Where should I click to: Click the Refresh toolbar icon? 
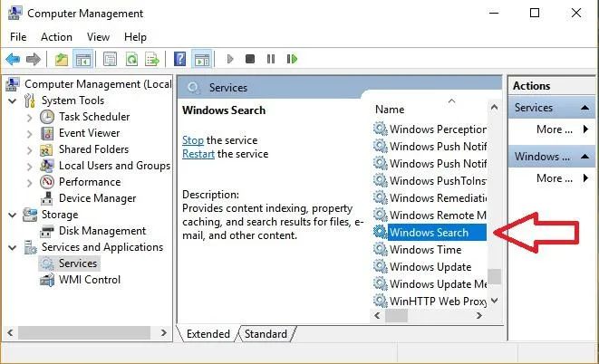[131, 59]
